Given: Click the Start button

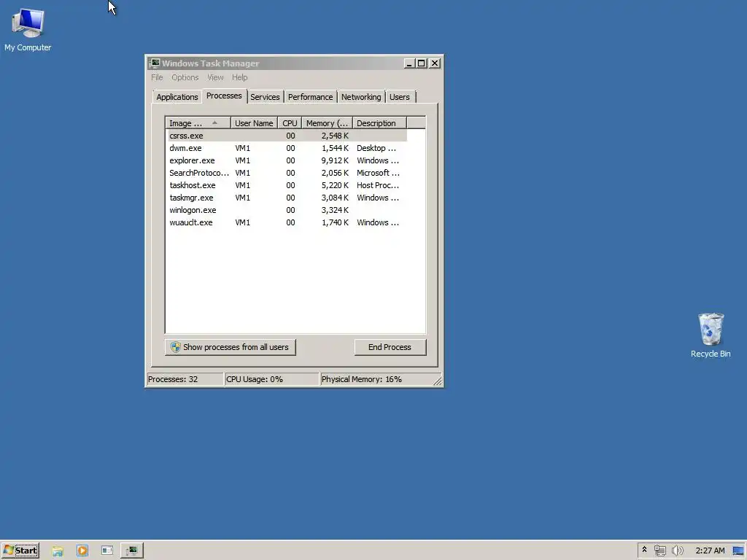Looking at the screenshot, I should pyautogui.click(x=20, y=551).
